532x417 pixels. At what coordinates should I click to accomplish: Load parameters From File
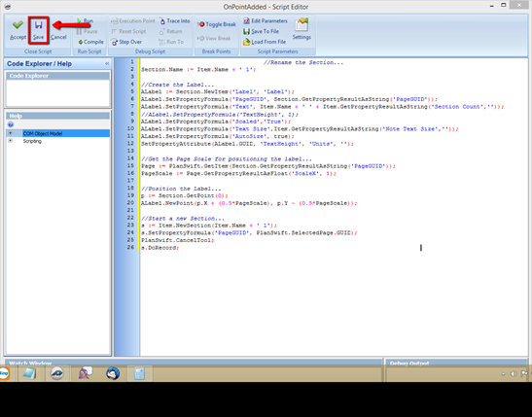265,42
